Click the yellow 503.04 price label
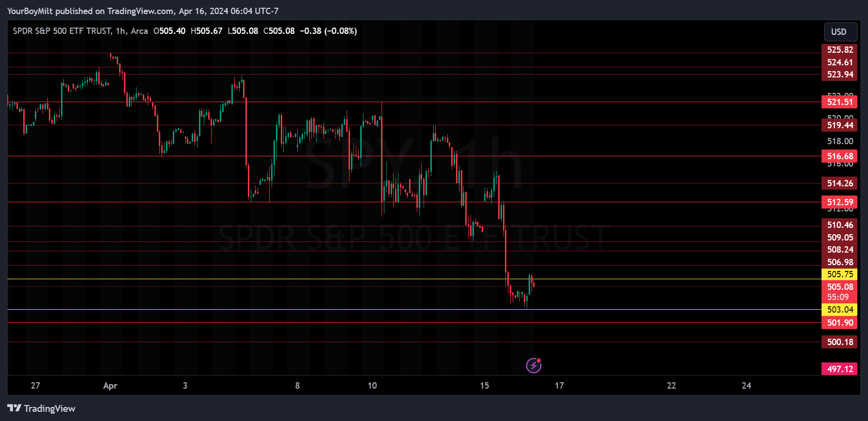Screen dimensions: 868x421 click(839, 309)
